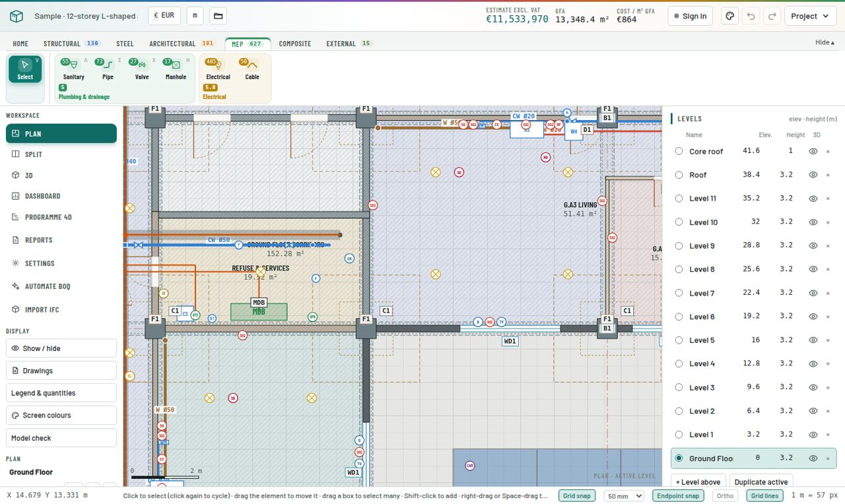The image size is (845, 504).
Task: Hide the Ground Floor level eye
Action: coord(813,458)
